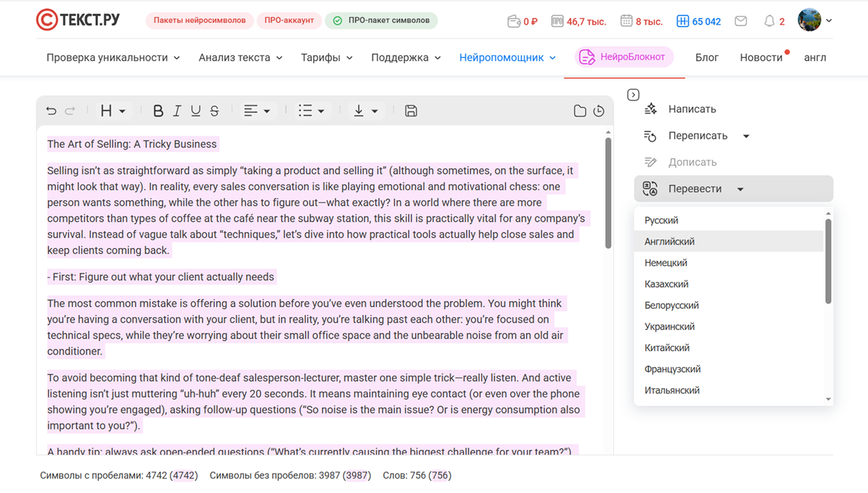The image size is (868, 493).
Task: Open version history clock icon
Action: pos(599,110)
